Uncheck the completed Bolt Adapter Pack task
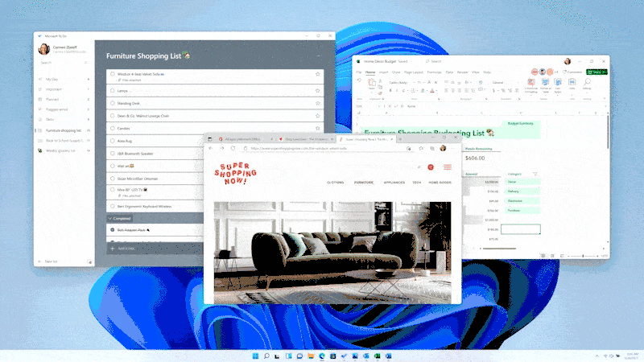The image size is (644, 362). (x=113, y=230)
